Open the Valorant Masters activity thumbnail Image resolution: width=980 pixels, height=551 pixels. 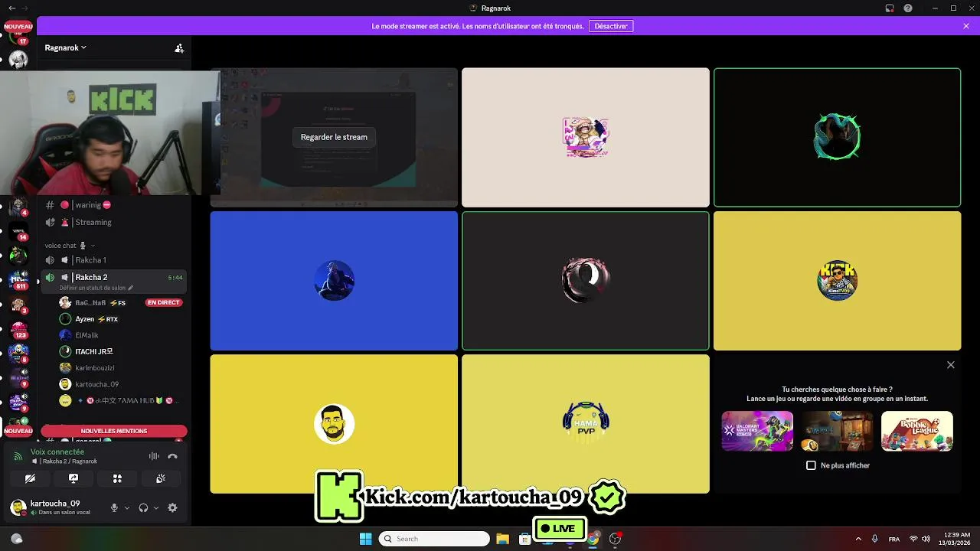[757, 431]
